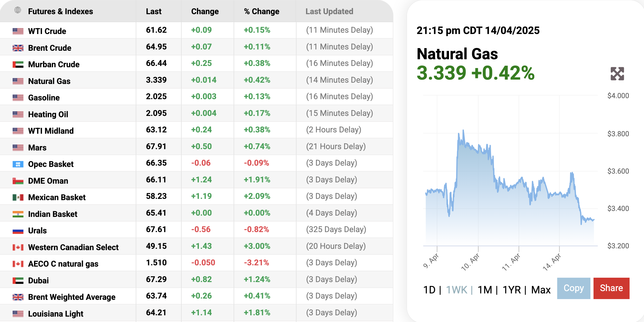Click the US flag beside WTI Crude
This screenshot has width=644, height=322.
[x=18, y=31]
